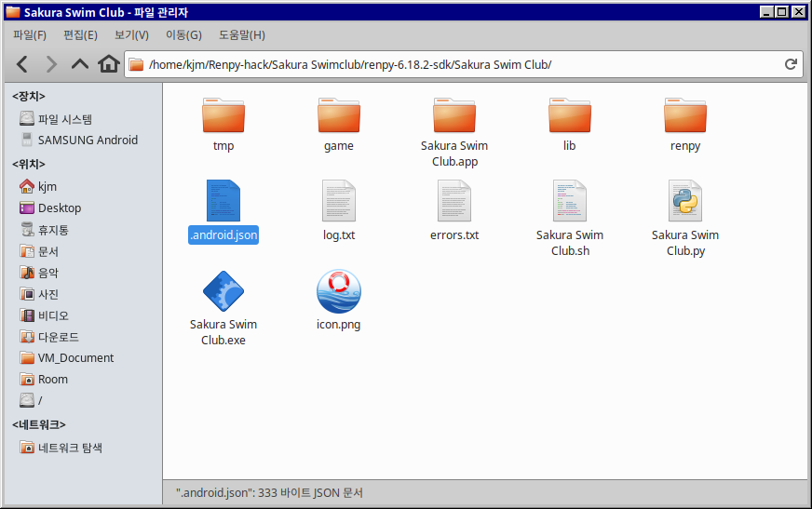Click the errors.txt file name label
The image size is (812, 509).
(454, 234)
